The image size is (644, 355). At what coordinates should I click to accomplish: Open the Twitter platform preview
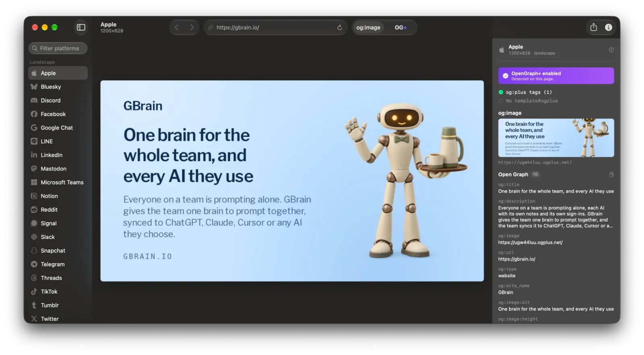(x=58, y=319)
